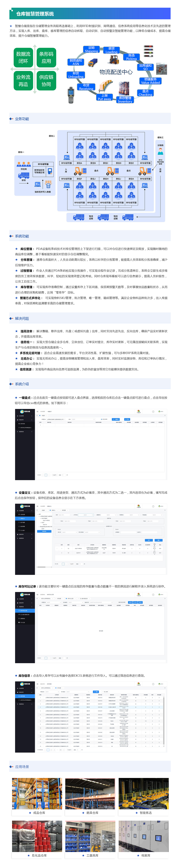Open the 工器具库 scene photo
Viewport: 180px width, 868px height.
coord(90,836)
